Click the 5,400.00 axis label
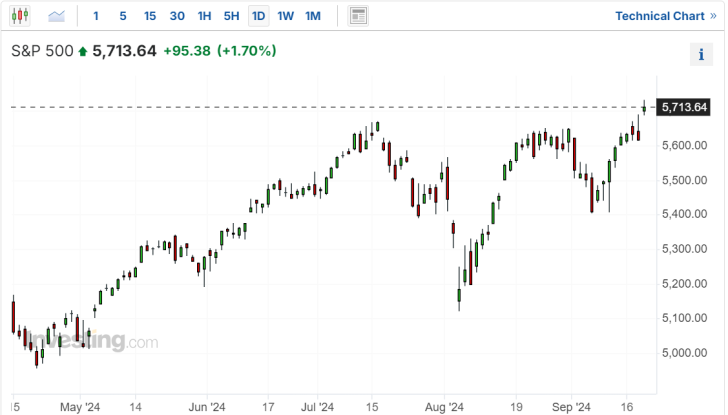The image size is (728, 415). 684,214
